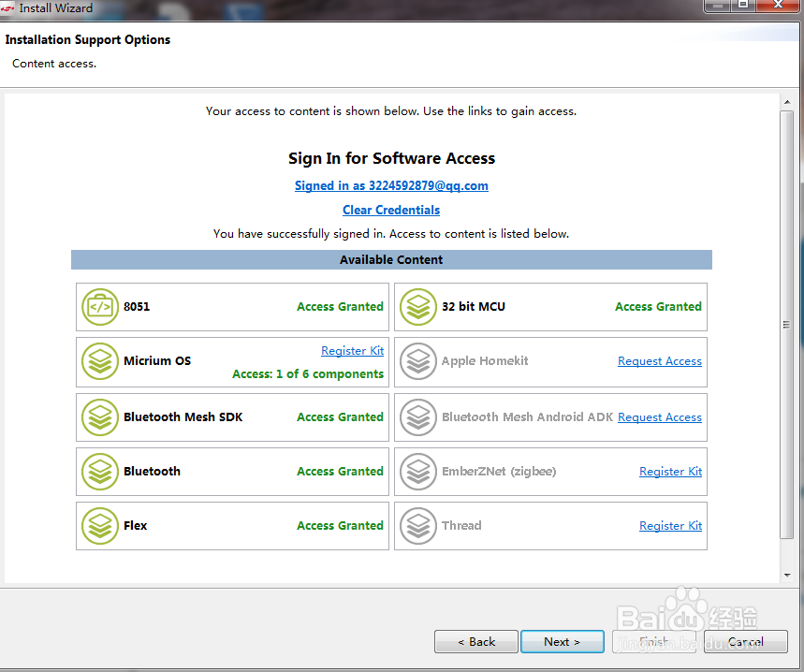Screen dimensions: 804x672
Task: Click the 'Apple Homekit' label
Action: pos(485,361)
